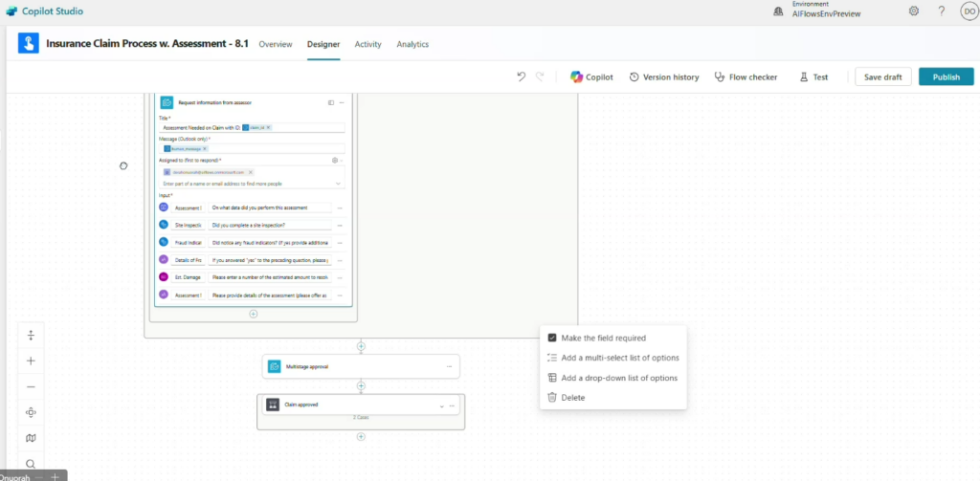
Task: Choose Add a drop-down list of options
Action: coord(612,378)
